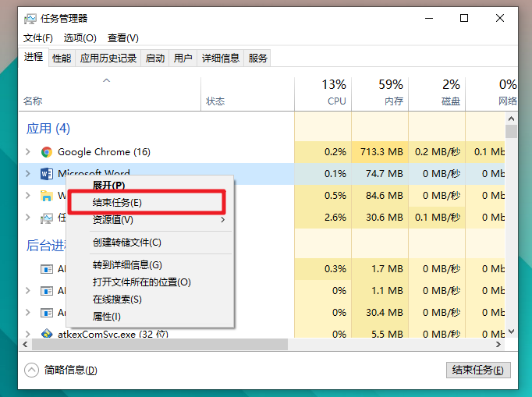Open the 选项(O) menu
532x397 pixels.
80,38
